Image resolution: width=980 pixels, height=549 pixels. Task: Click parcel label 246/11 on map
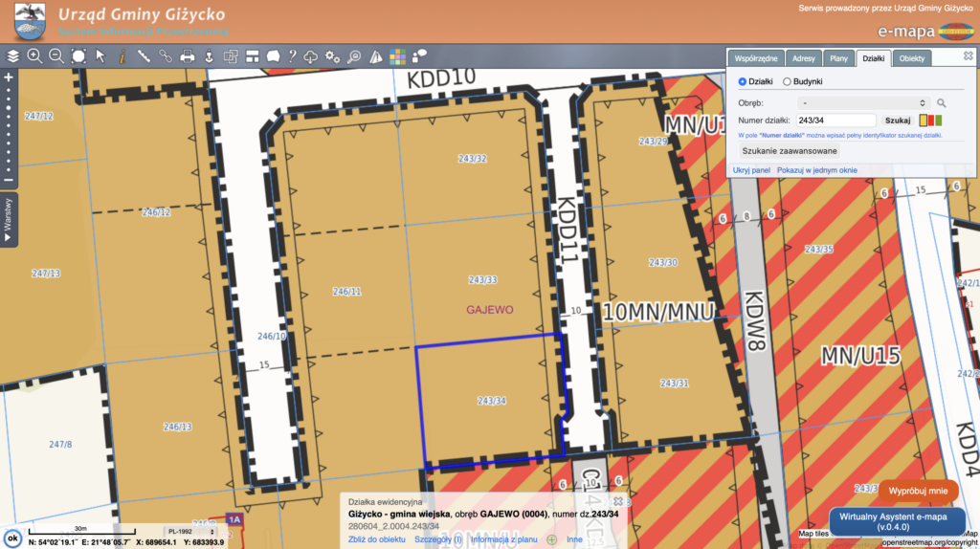[x=346, y=292]
